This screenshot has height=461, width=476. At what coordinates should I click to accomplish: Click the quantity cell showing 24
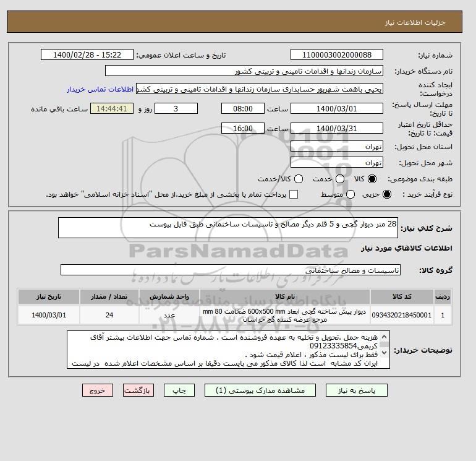point(109,315)
